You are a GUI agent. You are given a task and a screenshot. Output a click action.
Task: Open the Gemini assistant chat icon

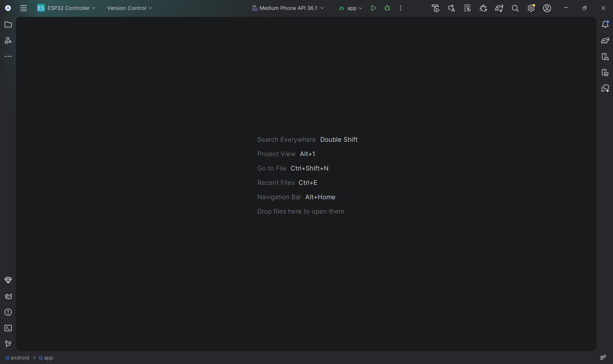pos(605,88)
